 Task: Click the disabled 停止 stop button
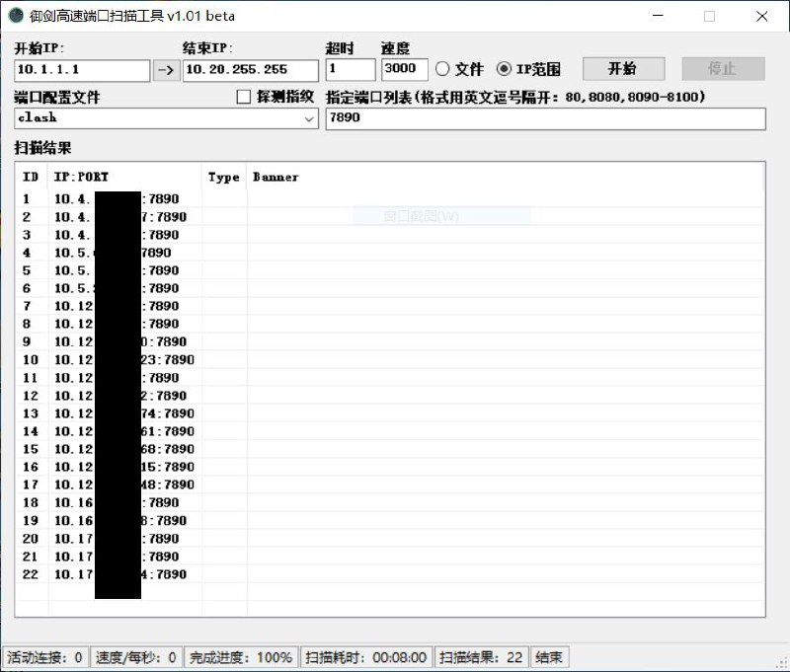click(723, 68)
